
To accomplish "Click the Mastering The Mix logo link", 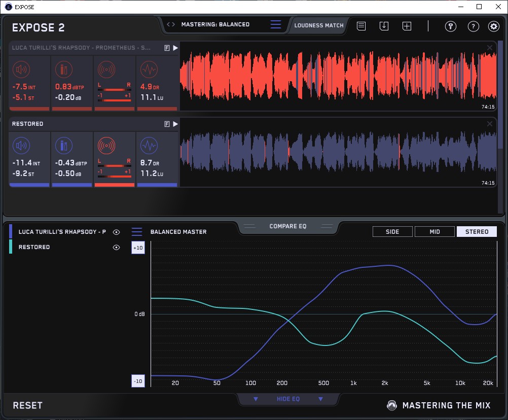I will tap(439, 405).
